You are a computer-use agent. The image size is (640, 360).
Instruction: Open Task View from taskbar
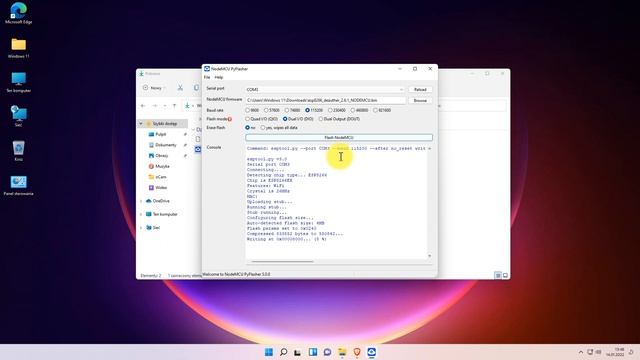click(x=298, y=352)
